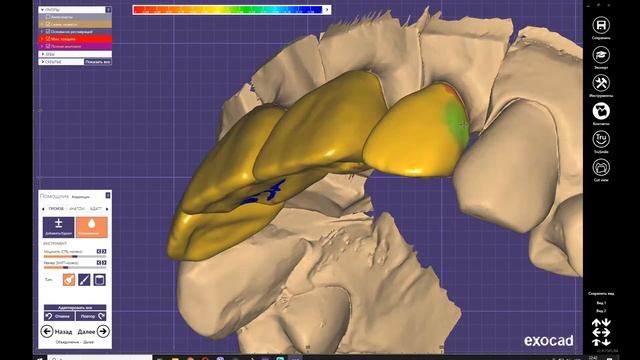
Task: Select the Add/Remove material tool
Action: (x=59, y=227)
